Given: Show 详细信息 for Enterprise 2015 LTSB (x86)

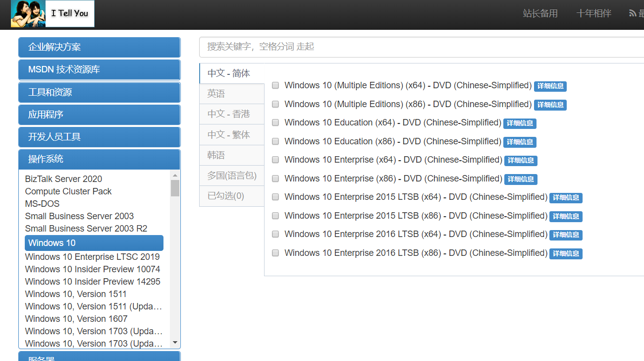Looking at the screenshot, I should tap(566, 217).
